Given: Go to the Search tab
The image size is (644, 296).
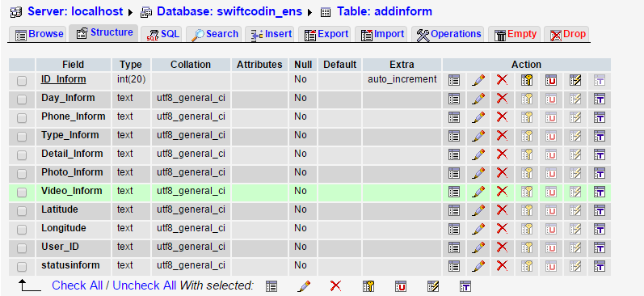Looking at the screenshot, I should click(x=215, y=34).
